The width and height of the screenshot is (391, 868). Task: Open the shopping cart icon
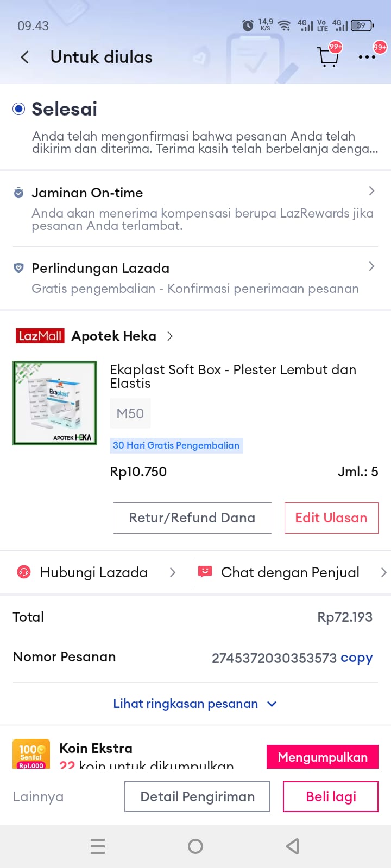pos(327,56)
